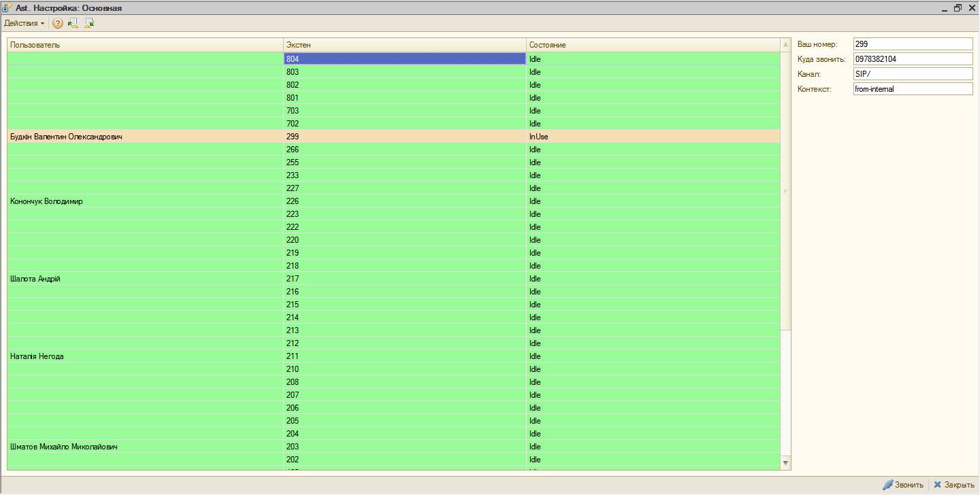Viewport: 980px width, 495px height.
Task: Open the Действия dropdown menu
Action: 24,23
